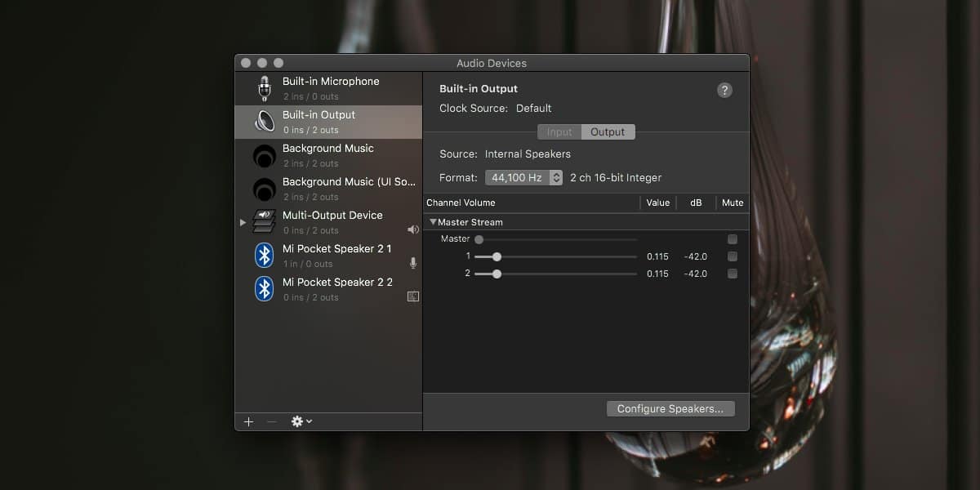The image size is (980, 490).
Task: Click the Multi-Output Device stacked icon
Action: point(264,221)
